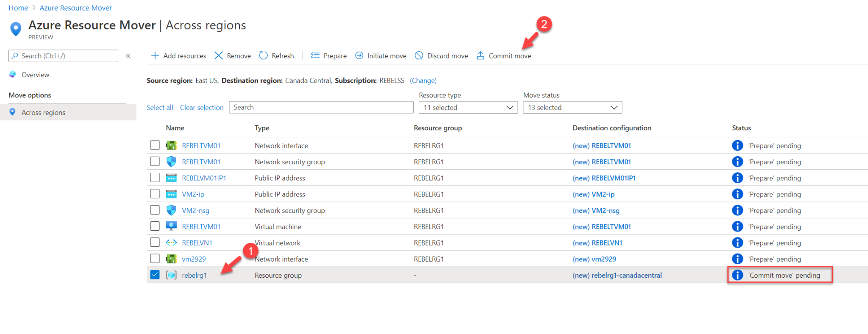Click the Select all link

coord(160,108)
